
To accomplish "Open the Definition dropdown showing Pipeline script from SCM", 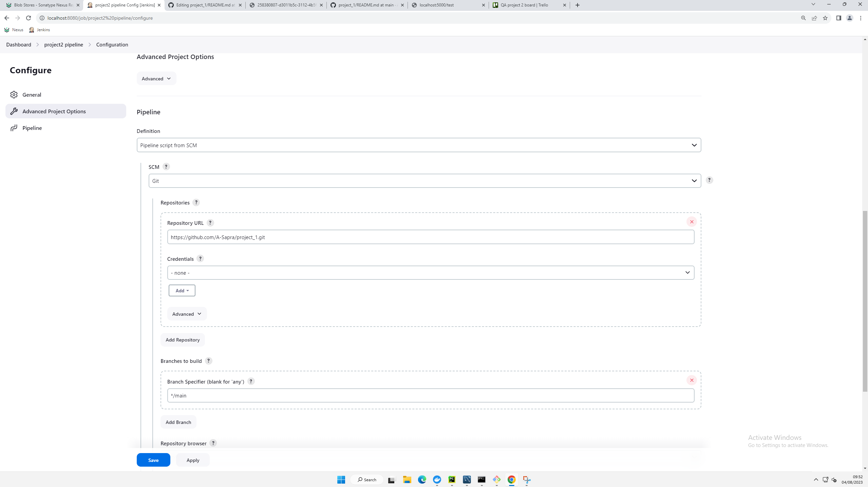I will [418, 145].
